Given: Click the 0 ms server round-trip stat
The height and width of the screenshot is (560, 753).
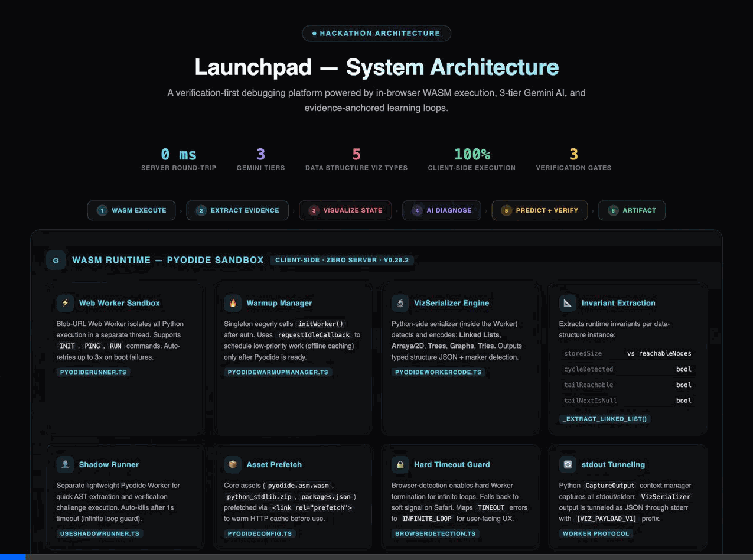Looking at the screenshot, I should click(179, 159).
